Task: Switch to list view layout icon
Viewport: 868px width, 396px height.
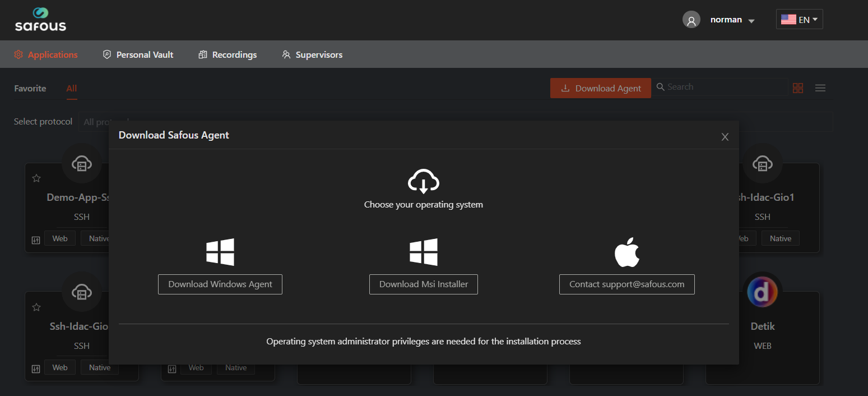Action: (x=820, y=88)
